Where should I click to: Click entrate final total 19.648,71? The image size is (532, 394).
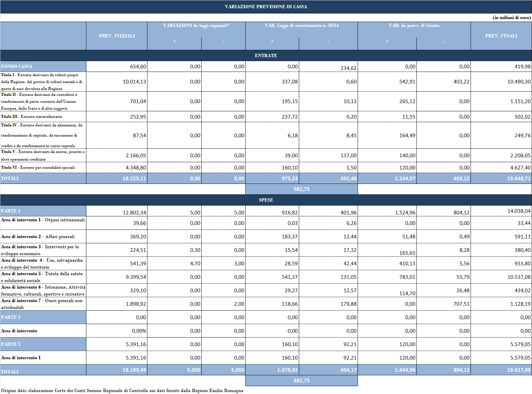pos(519,178)
